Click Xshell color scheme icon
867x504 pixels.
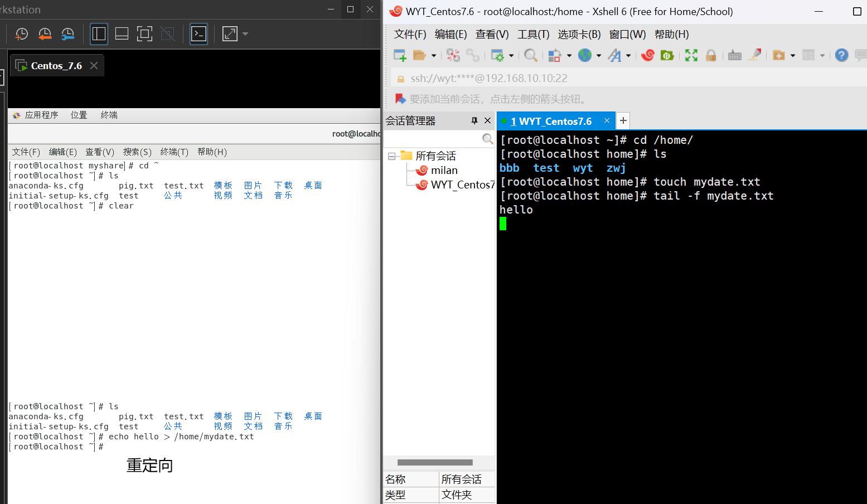(555, 55)
